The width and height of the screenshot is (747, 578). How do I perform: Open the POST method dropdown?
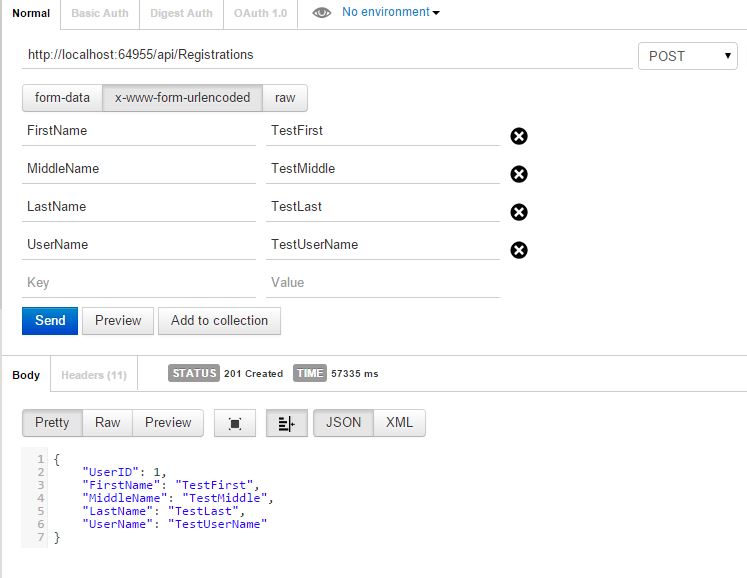(x=688, y=56)
